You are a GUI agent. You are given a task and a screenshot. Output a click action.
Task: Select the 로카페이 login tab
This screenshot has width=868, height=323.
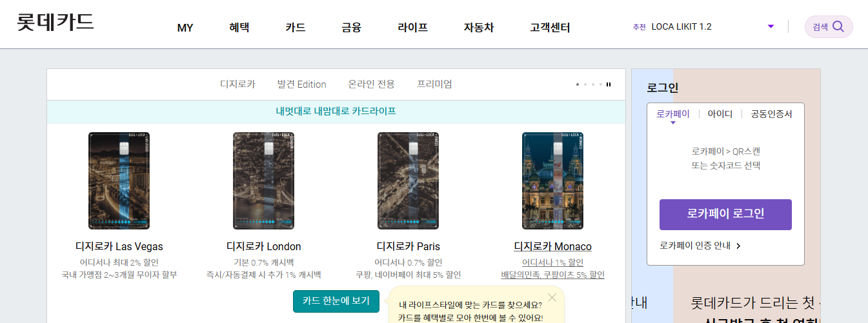(x=673, y=114)
